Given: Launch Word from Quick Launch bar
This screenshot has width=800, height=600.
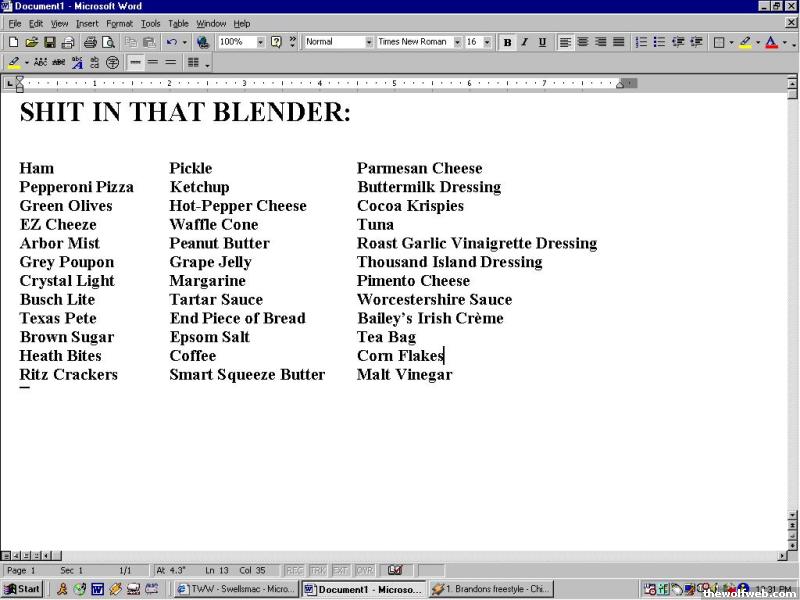Looking at the screenshot, I should click(x=97, y=589).
